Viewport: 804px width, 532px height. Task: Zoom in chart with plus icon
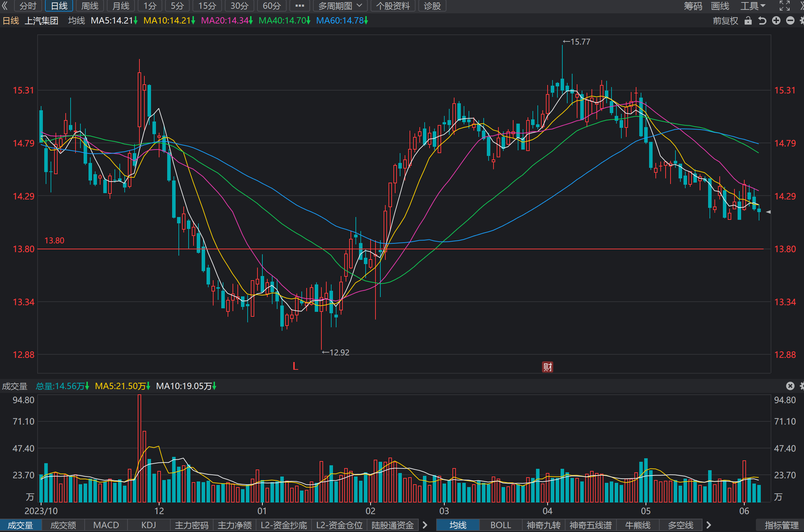coord(776,21)
